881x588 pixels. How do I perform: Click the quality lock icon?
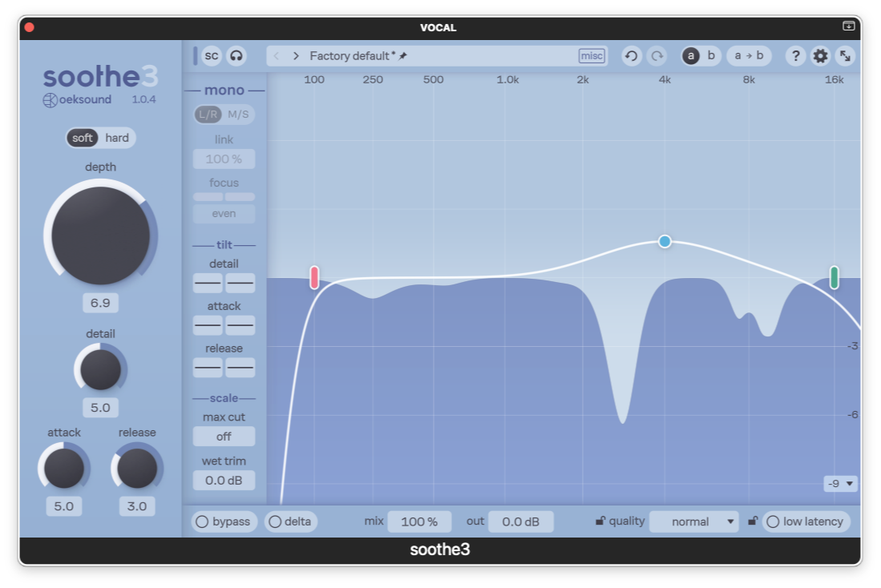click(x=600, y=522)
